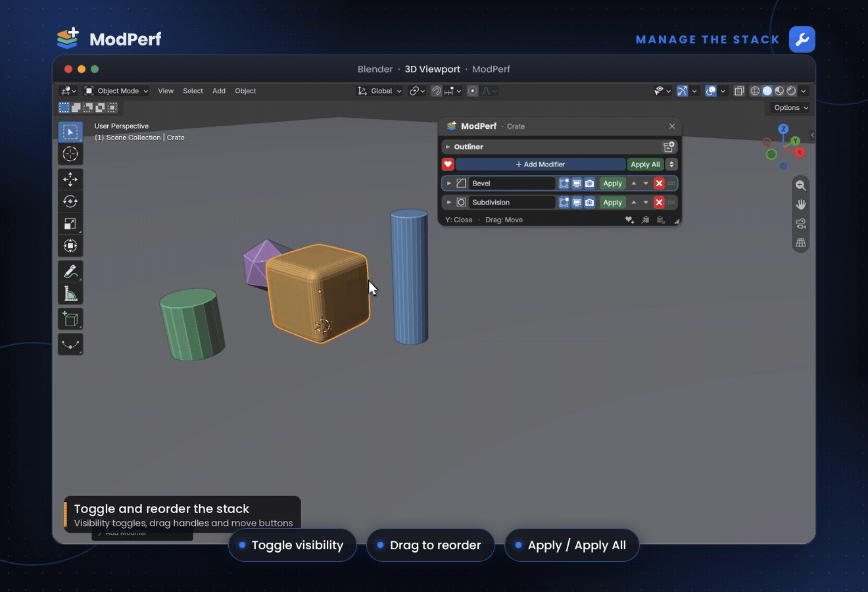
Task: Click the add-favorite heart icon in ModPerf footer
Action: (629, 220)
